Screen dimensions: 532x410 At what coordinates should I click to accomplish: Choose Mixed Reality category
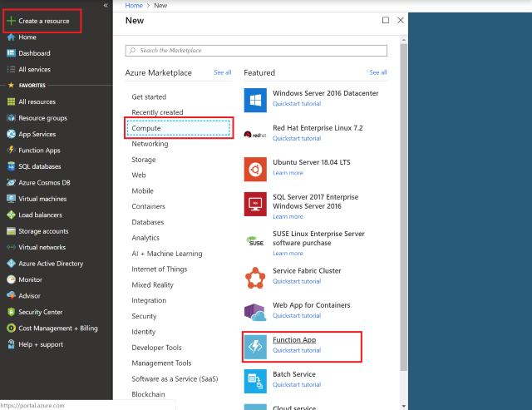(152, 285)
